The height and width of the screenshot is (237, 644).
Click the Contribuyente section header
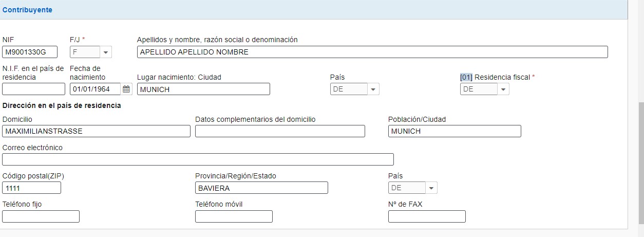(x=28, y=10)
